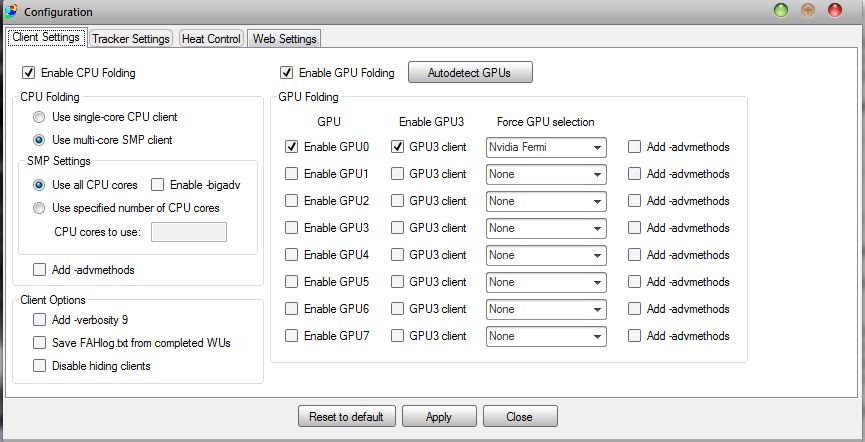The image size is (865, 442).
Task: Select Use single-core CPU client option
Action: [40, 118]
